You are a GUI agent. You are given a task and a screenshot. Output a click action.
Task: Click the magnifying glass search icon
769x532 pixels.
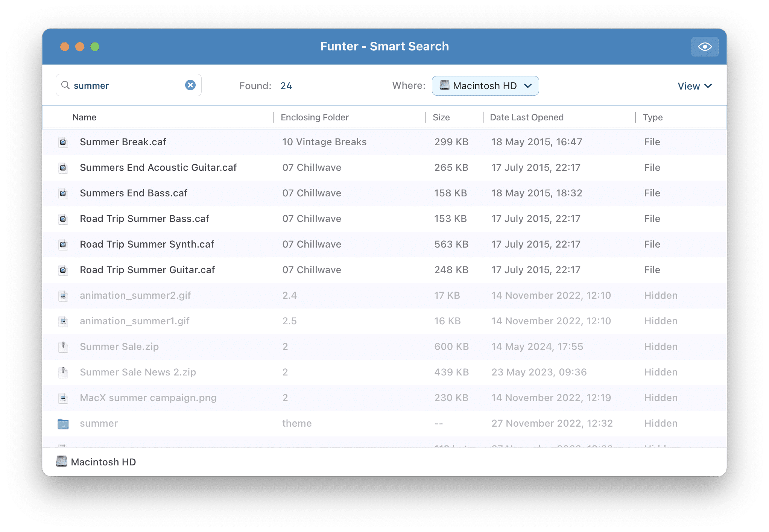point(65,85)
